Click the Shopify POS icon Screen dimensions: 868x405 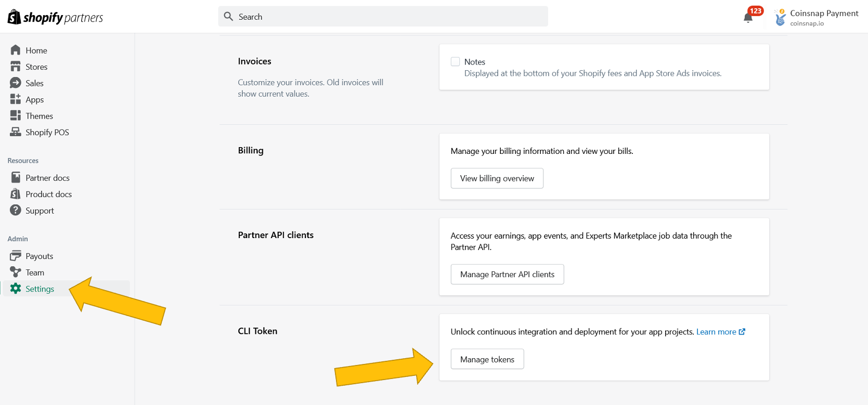[16, 132]
